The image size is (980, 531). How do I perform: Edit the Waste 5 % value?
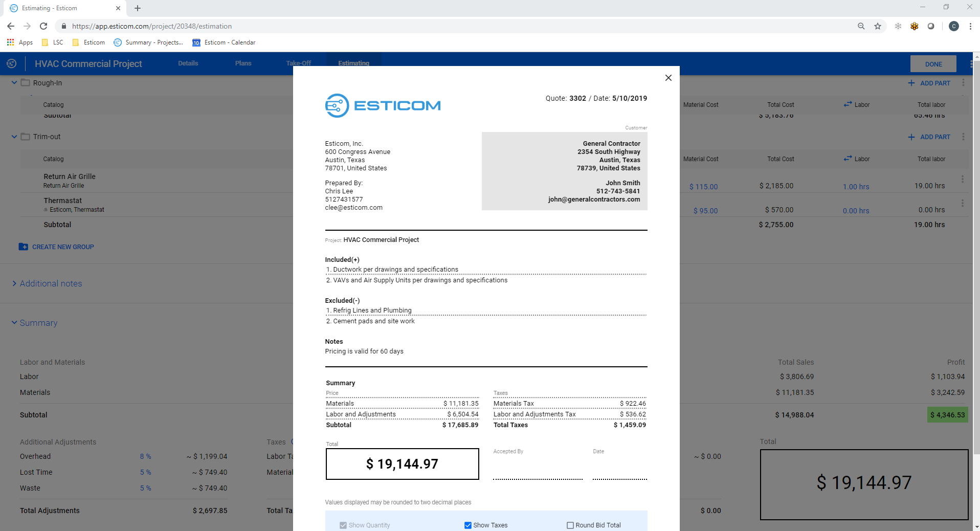(145, 488)
